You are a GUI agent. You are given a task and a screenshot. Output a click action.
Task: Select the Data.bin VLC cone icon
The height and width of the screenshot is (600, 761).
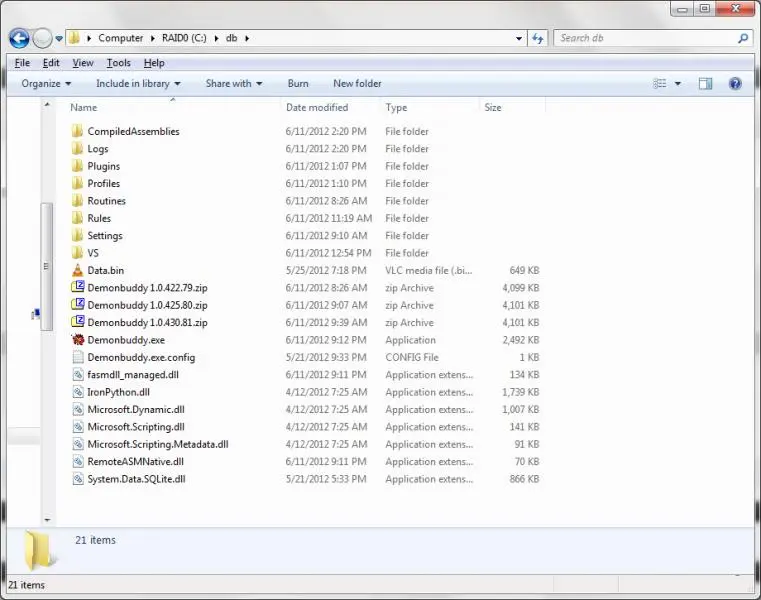click(x=78, y=270)
